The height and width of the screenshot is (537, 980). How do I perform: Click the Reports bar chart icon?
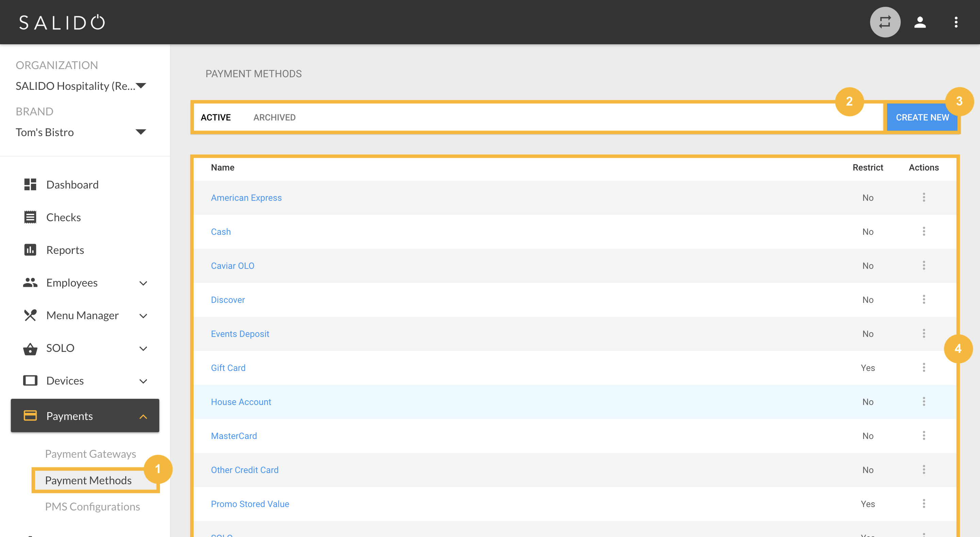click(x=30, y=250)
